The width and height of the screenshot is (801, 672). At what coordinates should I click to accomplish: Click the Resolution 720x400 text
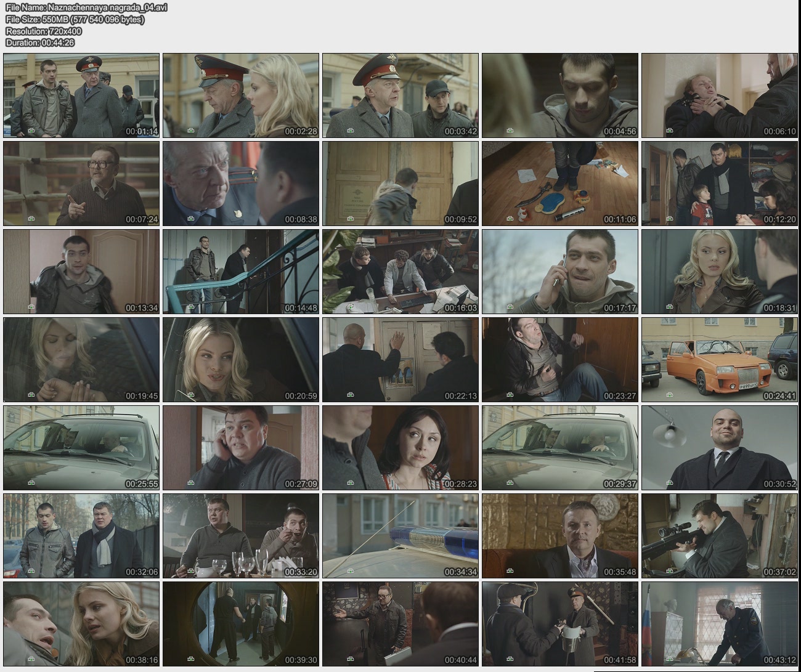click(44, 31)
